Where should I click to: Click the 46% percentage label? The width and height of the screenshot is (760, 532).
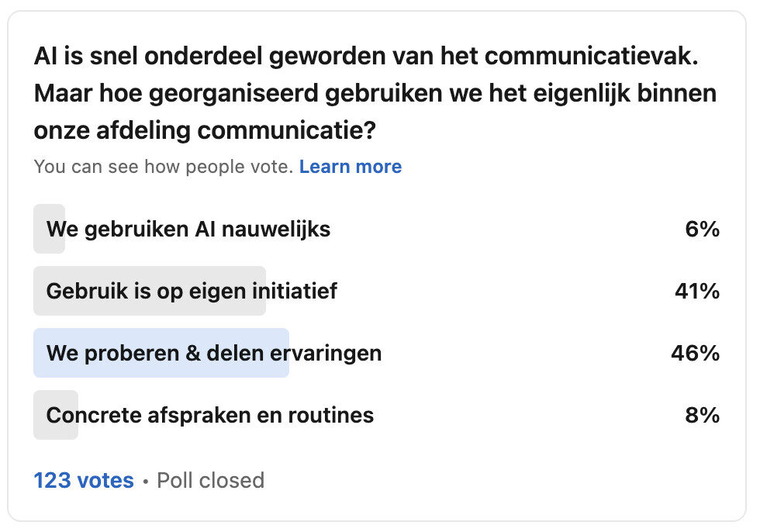click(695, 353)
